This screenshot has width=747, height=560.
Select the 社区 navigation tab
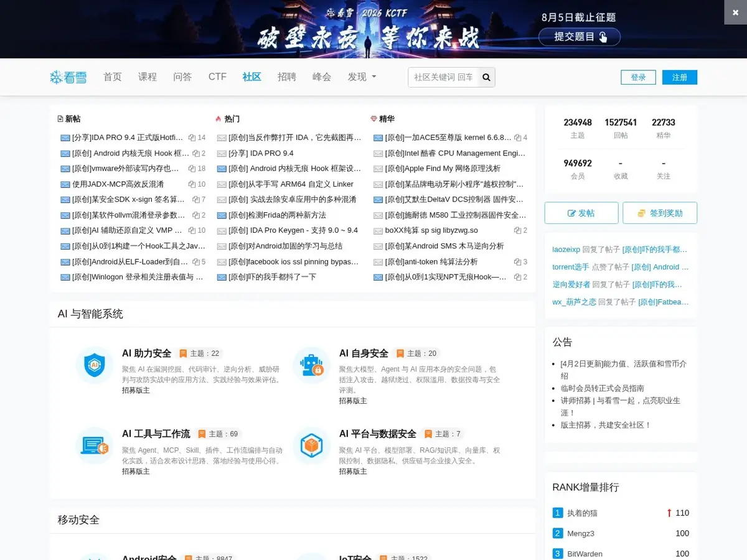click(x=252, y=77)
